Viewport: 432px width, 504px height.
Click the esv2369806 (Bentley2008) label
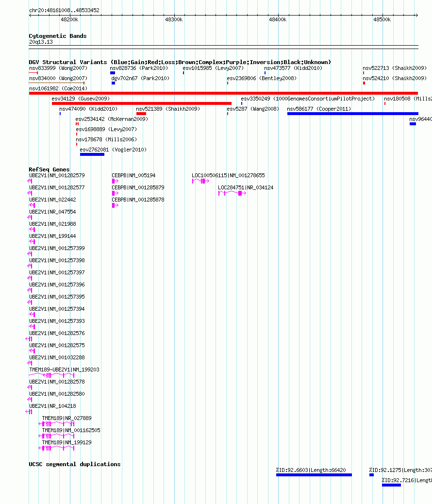point(262,79)
